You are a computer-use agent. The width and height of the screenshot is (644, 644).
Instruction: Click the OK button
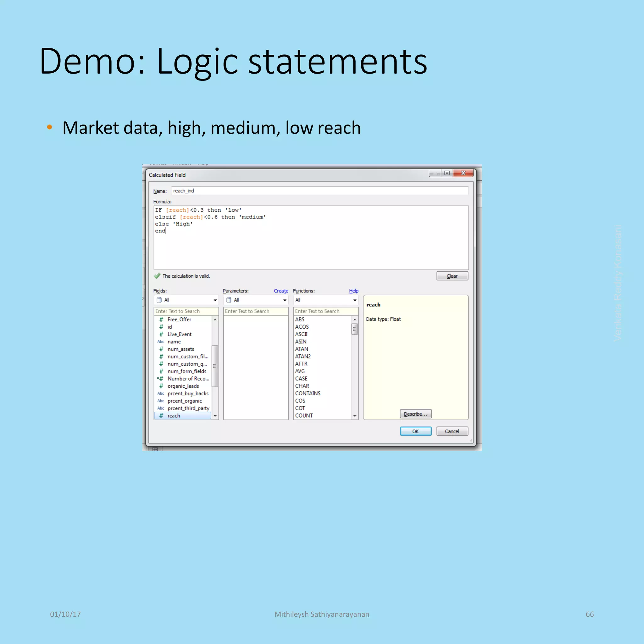click(415, 431)
